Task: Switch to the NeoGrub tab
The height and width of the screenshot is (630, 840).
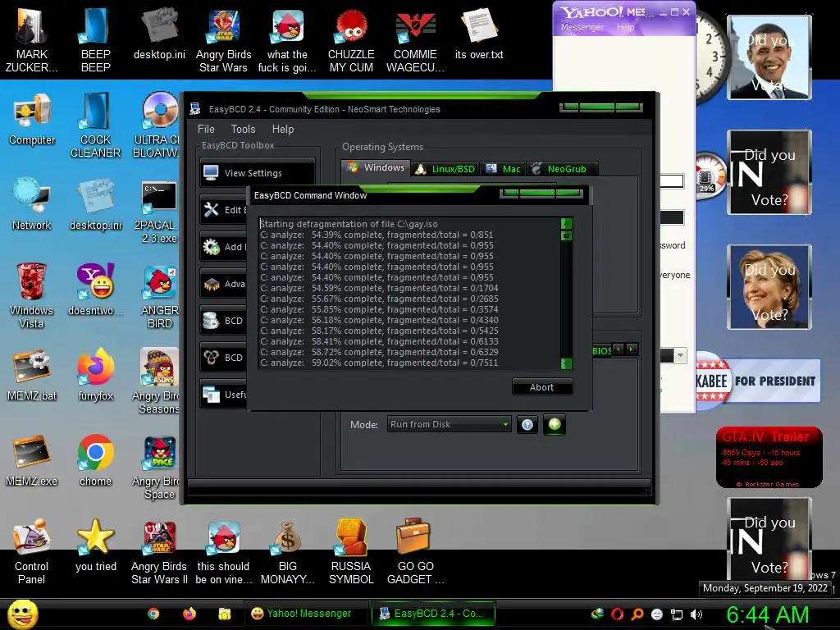Action: click(x=562, y=169)
